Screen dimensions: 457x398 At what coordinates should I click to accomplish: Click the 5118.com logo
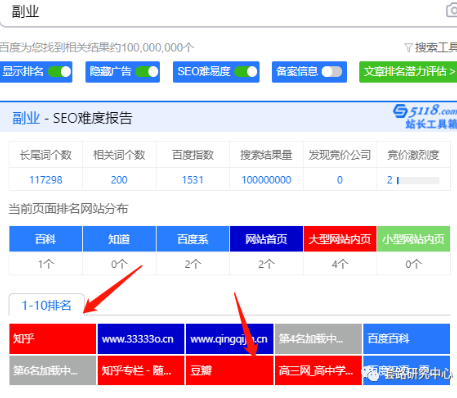pos(425,117)
